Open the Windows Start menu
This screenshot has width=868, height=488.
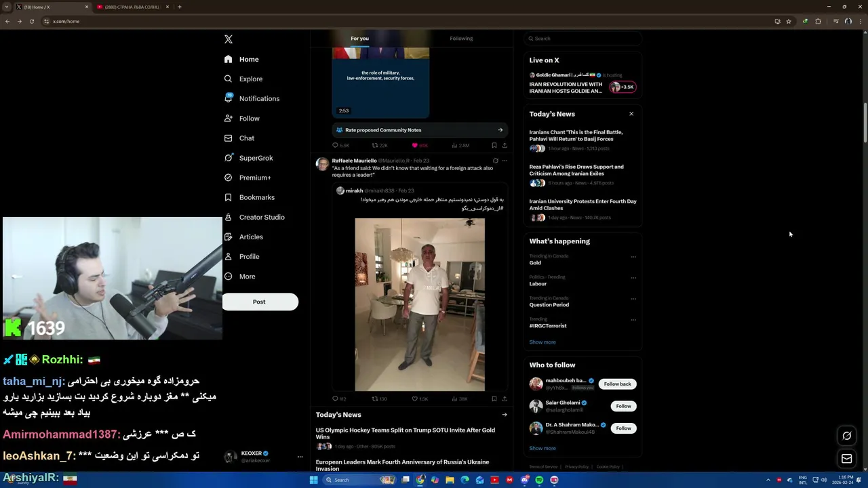[x=313, y=480]
